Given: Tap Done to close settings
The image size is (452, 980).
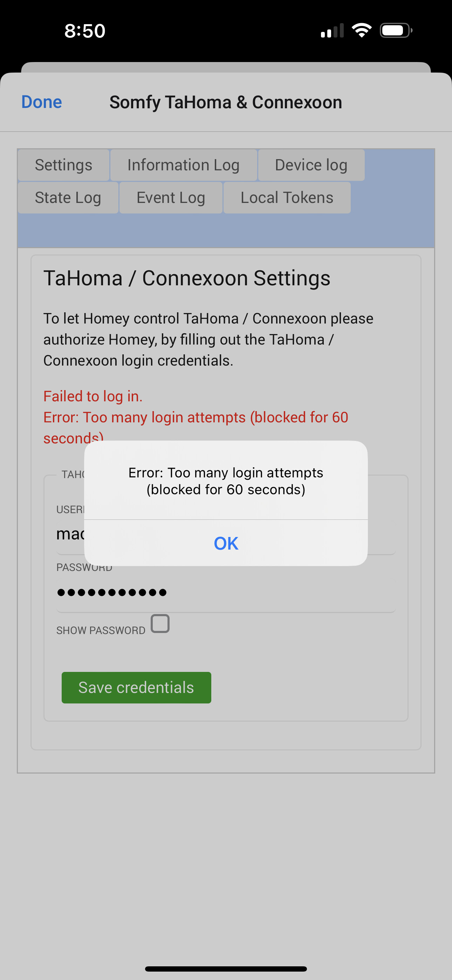Looking at the screenshot, I should [41, 102].
